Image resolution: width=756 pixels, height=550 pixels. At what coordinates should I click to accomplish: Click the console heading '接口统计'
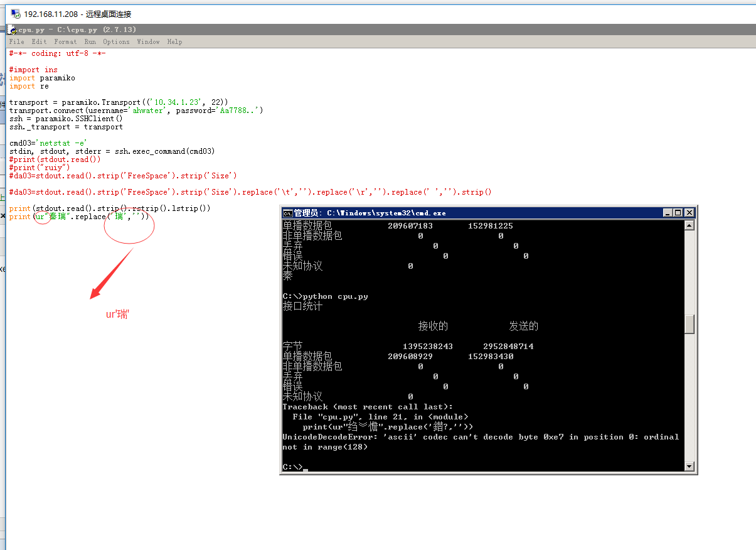[x=302, y=306]
